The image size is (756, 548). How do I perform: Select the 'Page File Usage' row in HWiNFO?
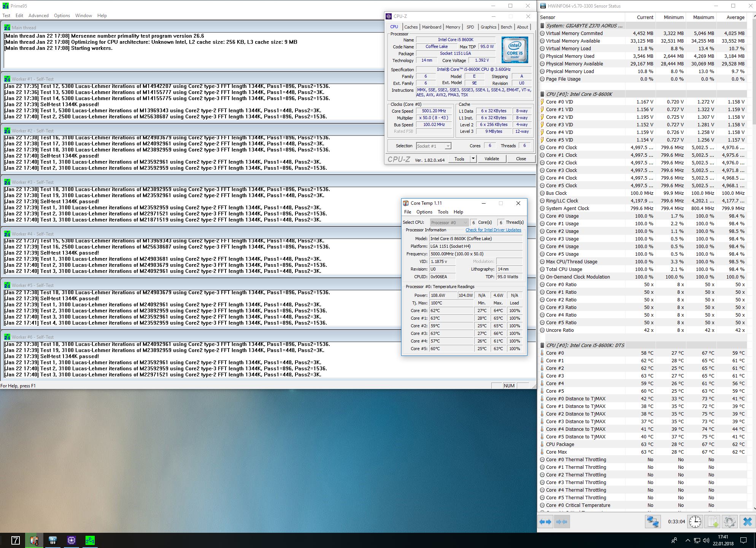click(643, 79)
